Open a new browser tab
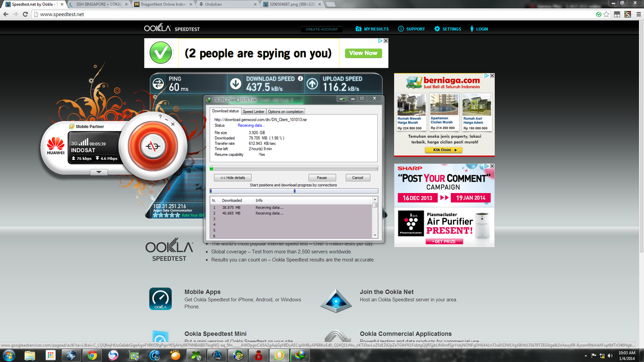Screen dimensions: 644x362 (332, 4)
